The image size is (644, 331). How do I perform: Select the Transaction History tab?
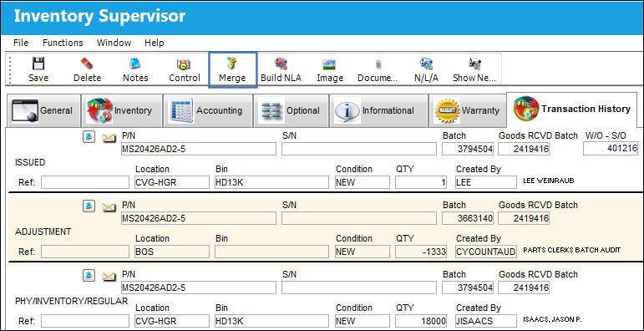click(x=571, y=109)
